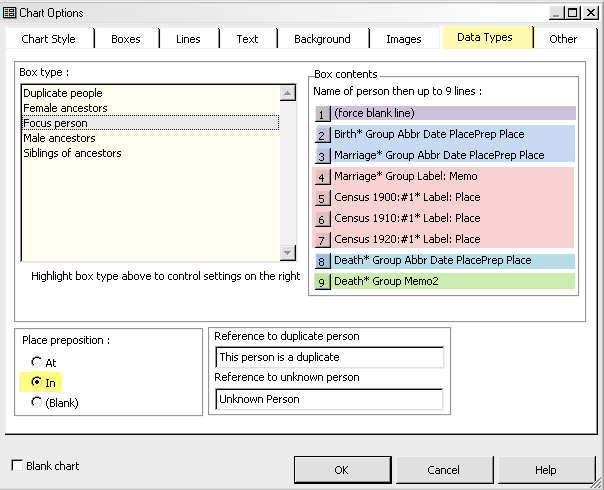Click Marriage* Group Abbr Date PlacePrep line
The image size is (604, 490).
pos(454,155)
